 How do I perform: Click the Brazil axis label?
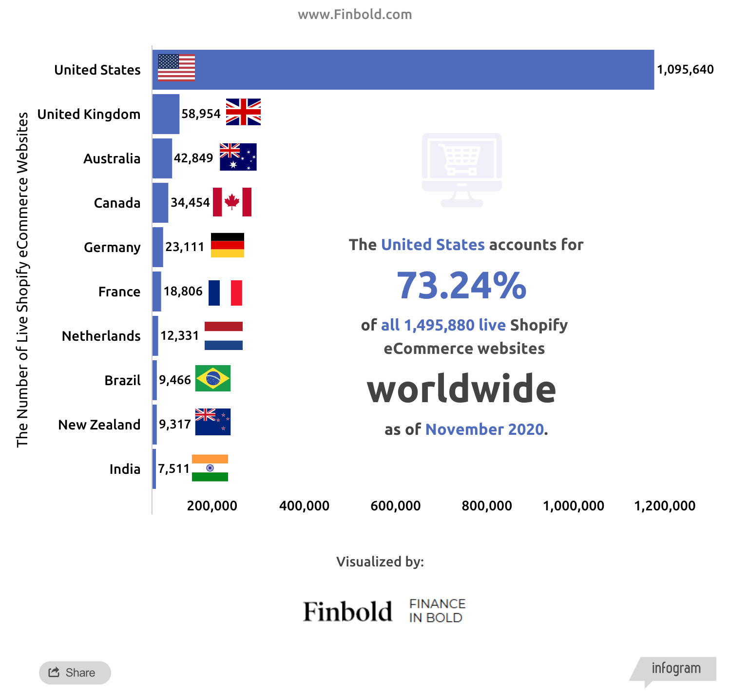pos(123,380)
